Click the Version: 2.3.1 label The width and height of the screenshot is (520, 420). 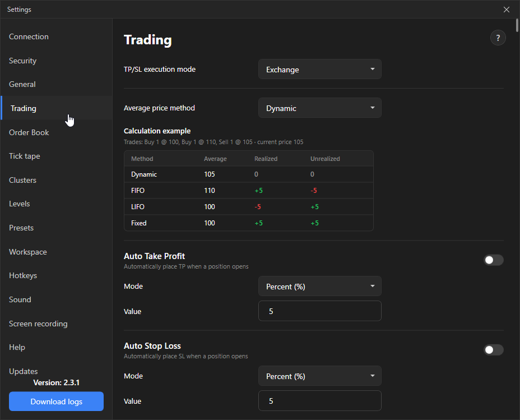(x=57, y=382)
